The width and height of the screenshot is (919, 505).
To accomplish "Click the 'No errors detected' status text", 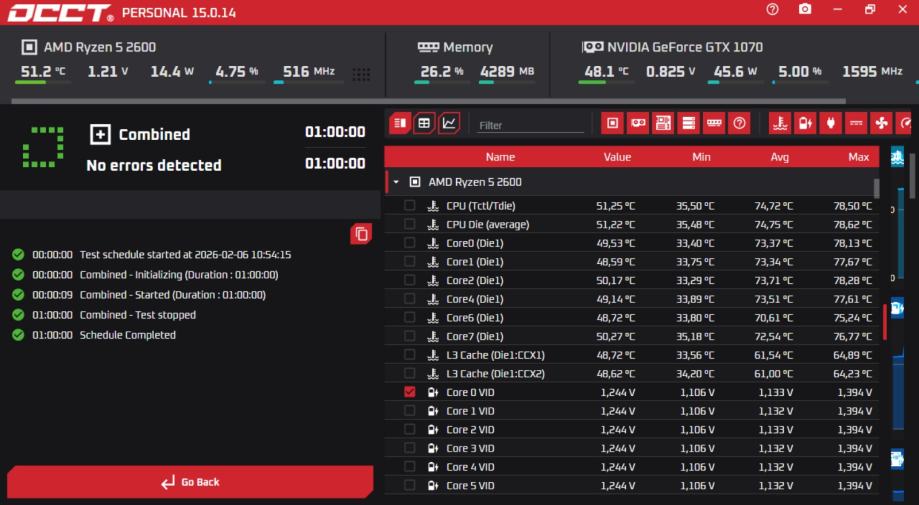I will coord(154,165).
